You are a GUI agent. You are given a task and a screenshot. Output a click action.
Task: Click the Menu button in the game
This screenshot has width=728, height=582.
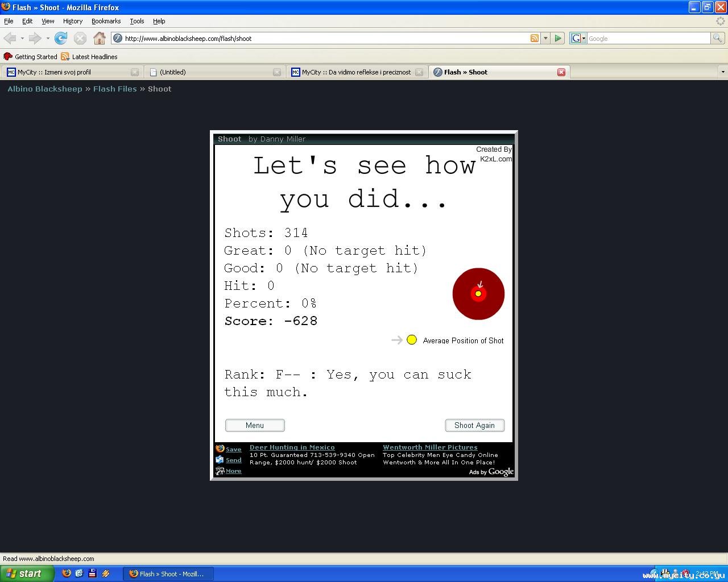tap(255, 425)
